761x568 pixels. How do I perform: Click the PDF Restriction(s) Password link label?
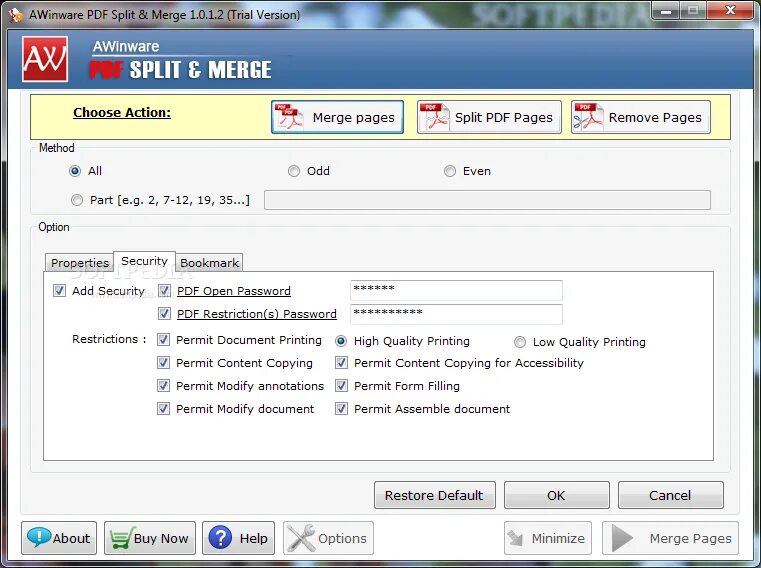click(257, 314)
